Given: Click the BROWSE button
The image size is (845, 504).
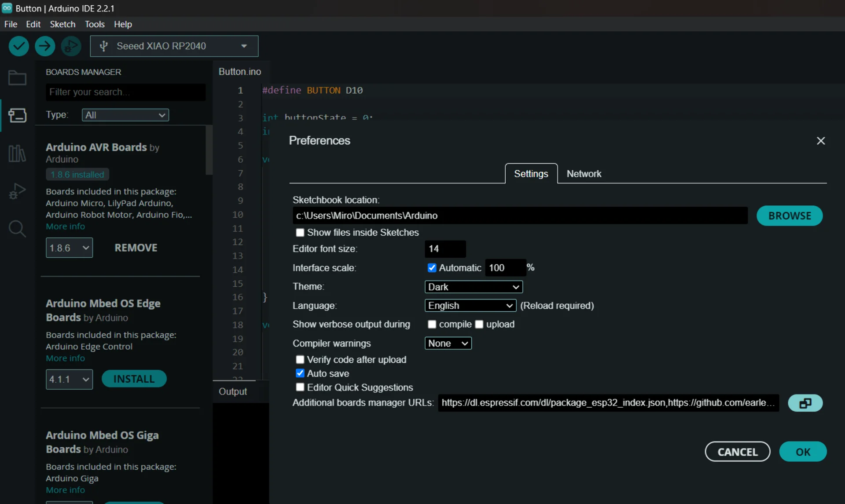Looking at the screenshot, I should (x=789, y=216).
